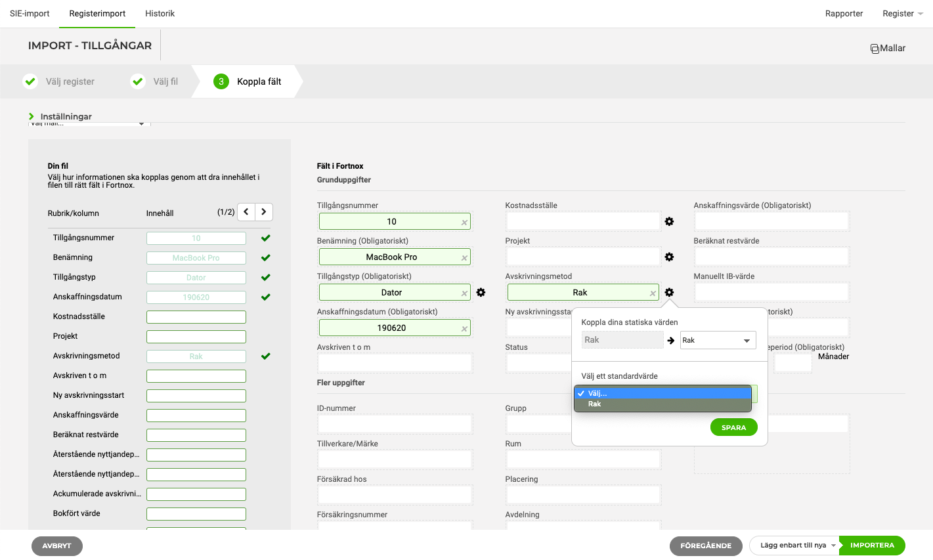Click the Rum field
The height and width of the screenshot is (560, 933).
click(583, 460)
